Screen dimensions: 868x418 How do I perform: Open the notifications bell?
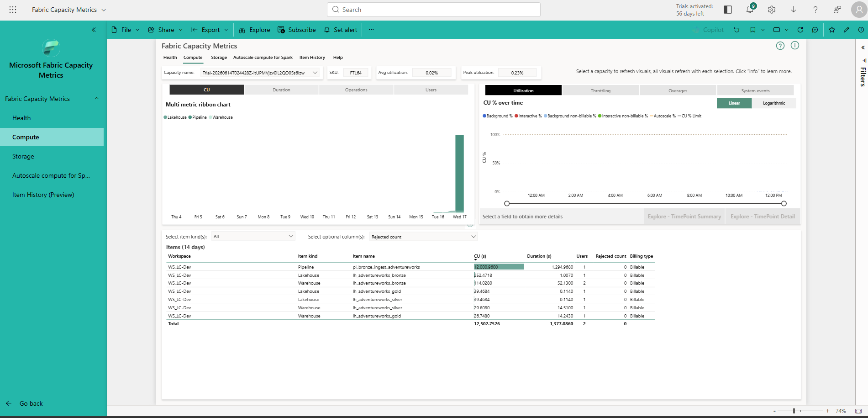[x=750, y=9]
